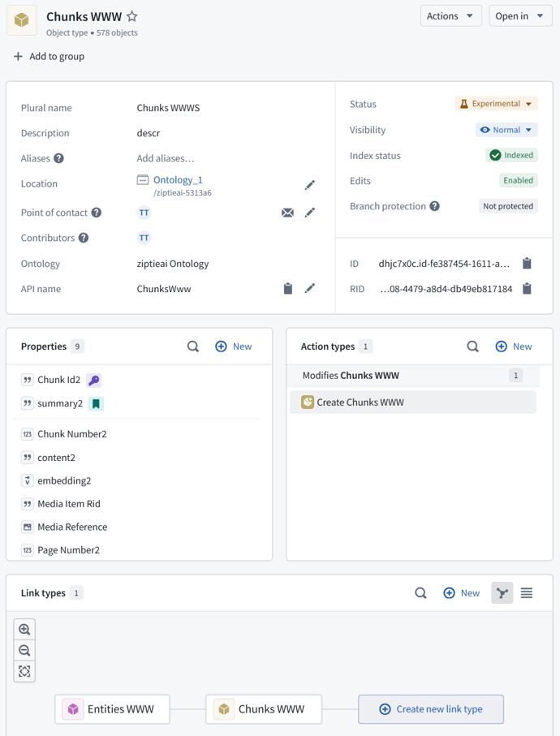Show help for Branch protection

point(435,206)
